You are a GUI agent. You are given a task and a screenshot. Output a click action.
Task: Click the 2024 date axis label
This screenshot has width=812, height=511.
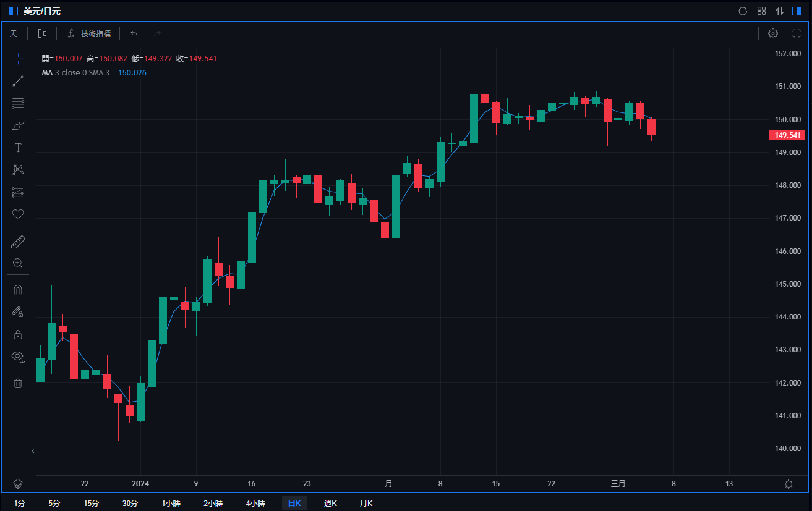pos(140,484)
